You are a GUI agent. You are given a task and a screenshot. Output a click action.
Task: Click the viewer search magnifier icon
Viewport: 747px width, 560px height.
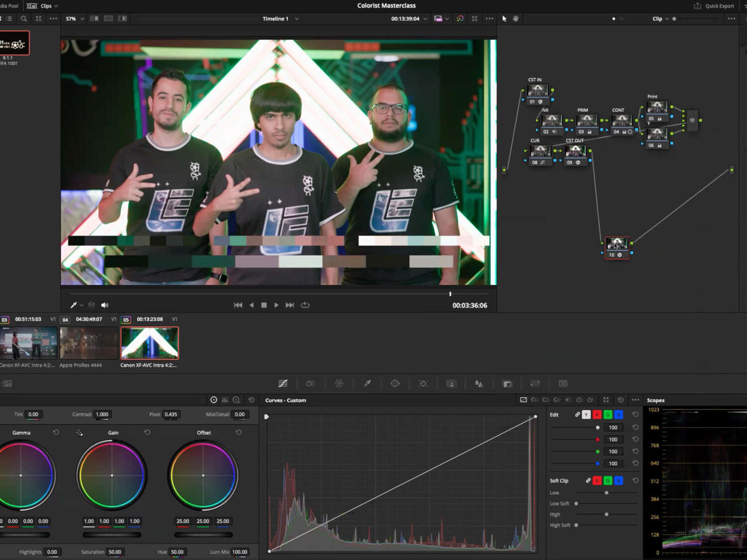tap(23, 18)
